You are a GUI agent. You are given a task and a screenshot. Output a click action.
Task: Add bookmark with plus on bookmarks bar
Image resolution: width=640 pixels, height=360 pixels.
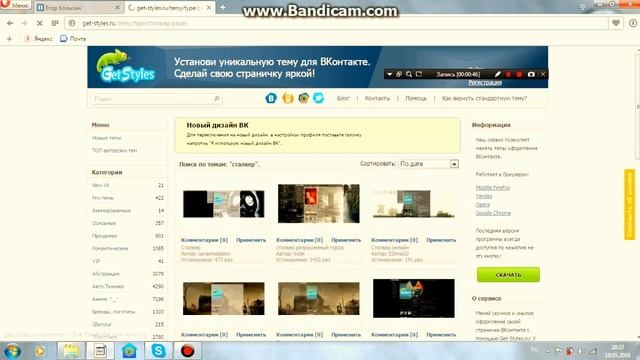[x=9, y=39]
